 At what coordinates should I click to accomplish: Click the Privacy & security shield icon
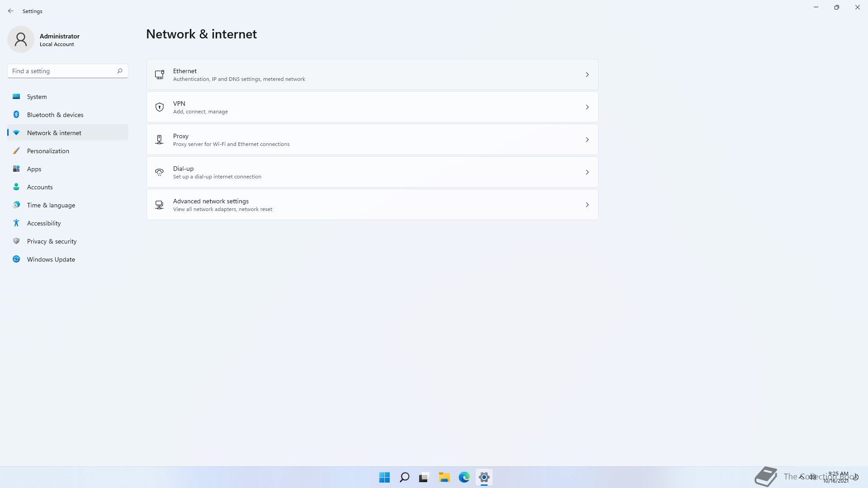tap(16, 241)
